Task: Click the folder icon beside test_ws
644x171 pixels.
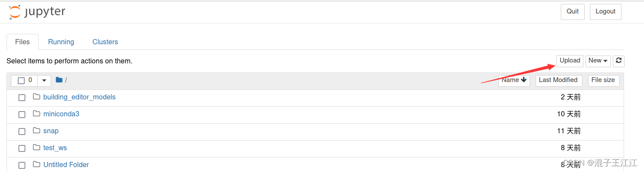Action: pos(36,148)
